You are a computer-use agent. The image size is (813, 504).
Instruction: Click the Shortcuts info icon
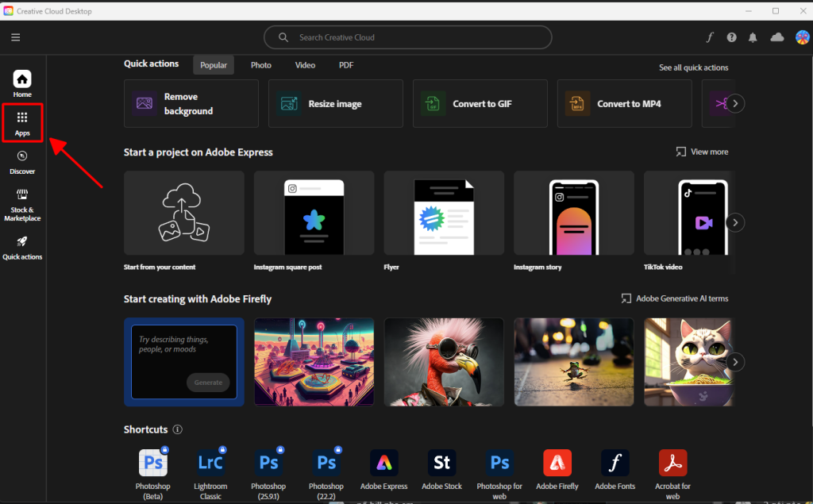[x=177, y=429]
